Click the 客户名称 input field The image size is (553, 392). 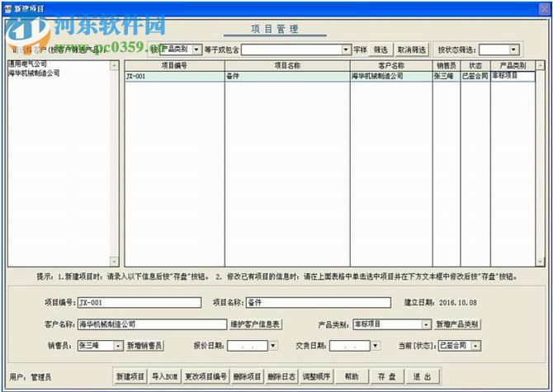coord(152,324)
